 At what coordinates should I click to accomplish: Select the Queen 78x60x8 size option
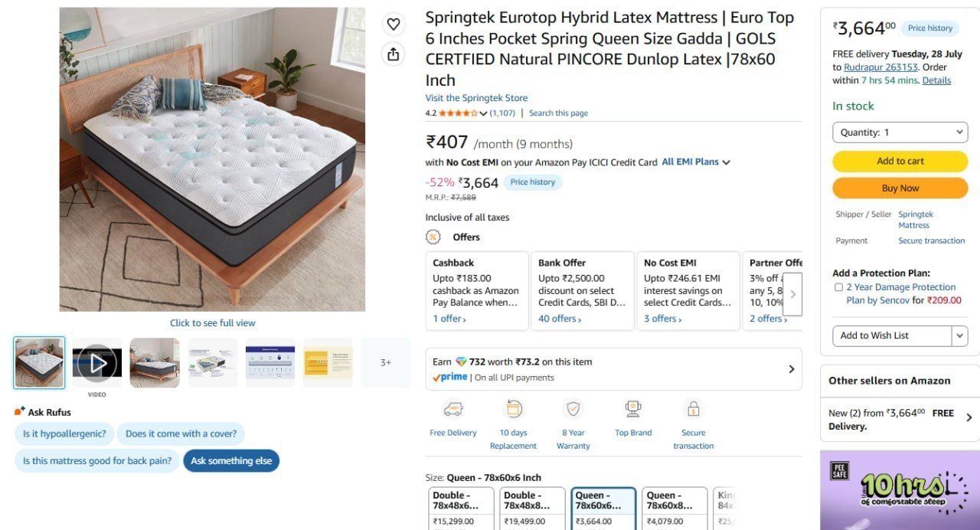[x=677, y=509]
